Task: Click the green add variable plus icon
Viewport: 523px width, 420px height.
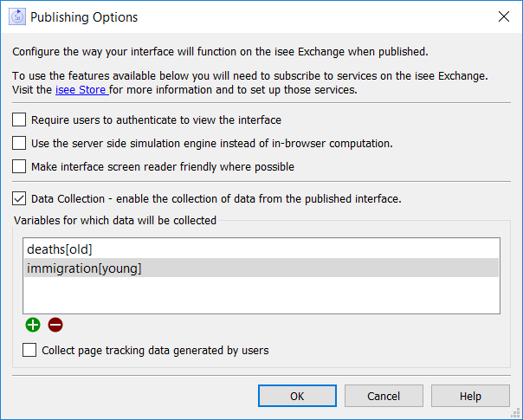Action: point(33,325)
